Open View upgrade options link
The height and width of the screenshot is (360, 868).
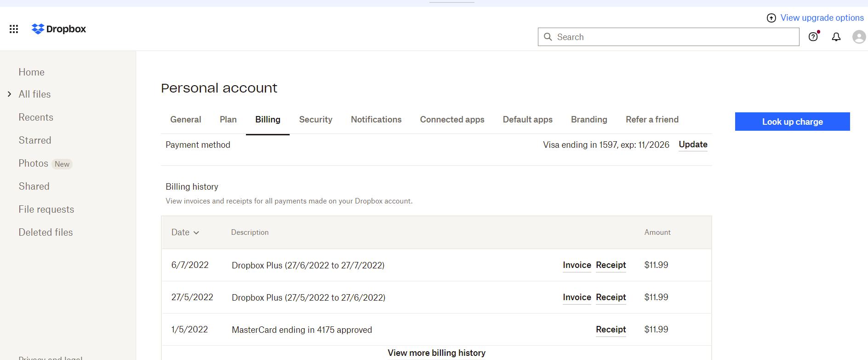pyautogui.click(x=822, y=18)
